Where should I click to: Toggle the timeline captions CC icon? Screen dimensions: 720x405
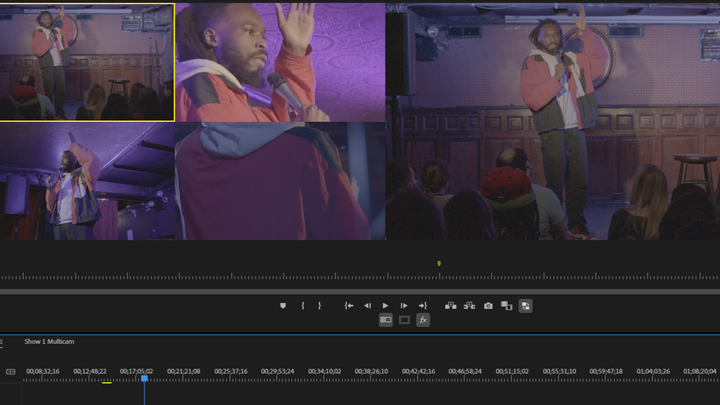tap(10, 371)
